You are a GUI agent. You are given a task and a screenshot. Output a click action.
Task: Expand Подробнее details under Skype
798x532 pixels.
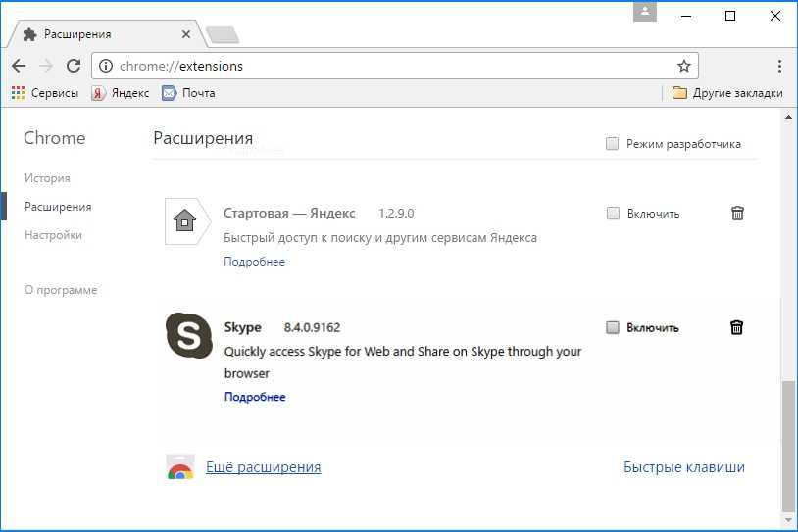point(254,397)
